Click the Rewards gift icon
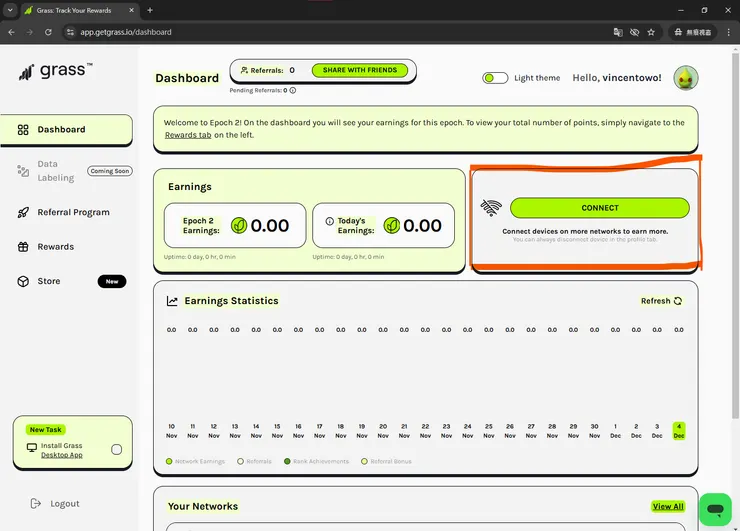 pos(23,247)
